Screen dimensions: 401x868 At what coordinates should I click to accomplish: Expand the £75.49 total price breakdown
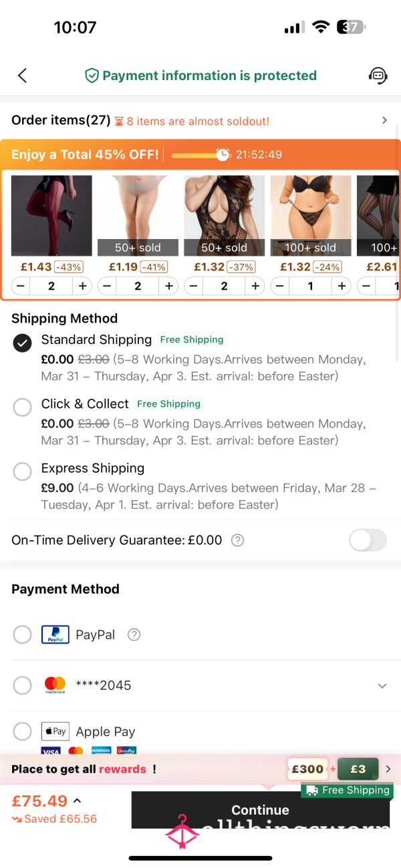pyautogui.click(x=77, y=801)
